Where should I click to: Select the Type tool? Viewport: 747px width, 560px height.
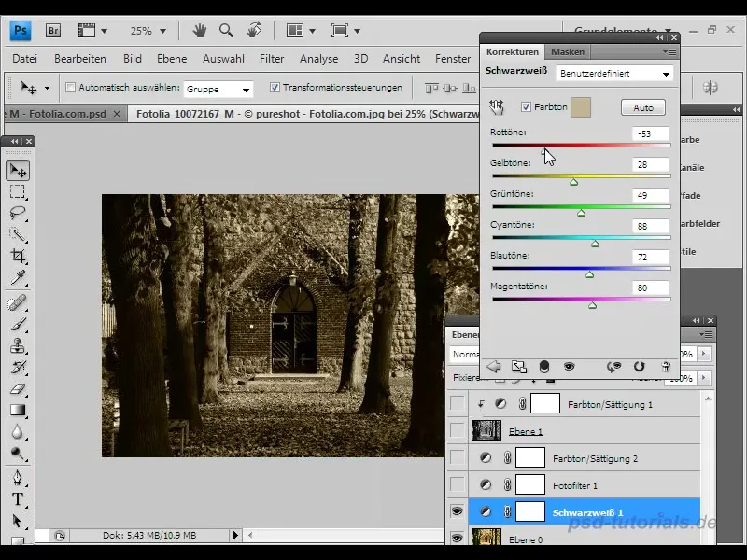click(x=18, y=499)
